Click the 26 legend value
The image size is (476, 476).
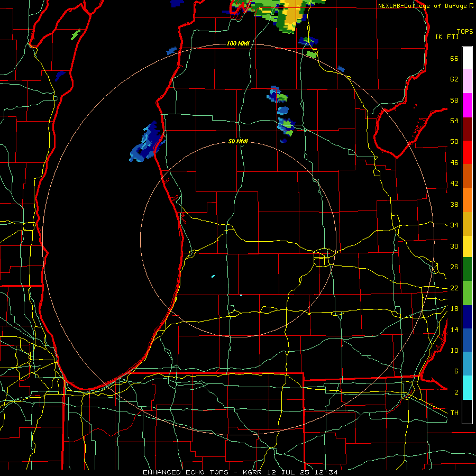click(x=454, y=267)
